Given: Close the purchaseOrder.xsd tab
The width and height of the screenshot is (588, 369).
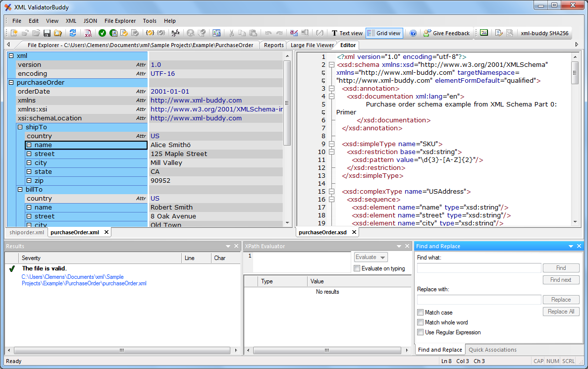Looking at the screenshot, I should click(x=354, y=232).
